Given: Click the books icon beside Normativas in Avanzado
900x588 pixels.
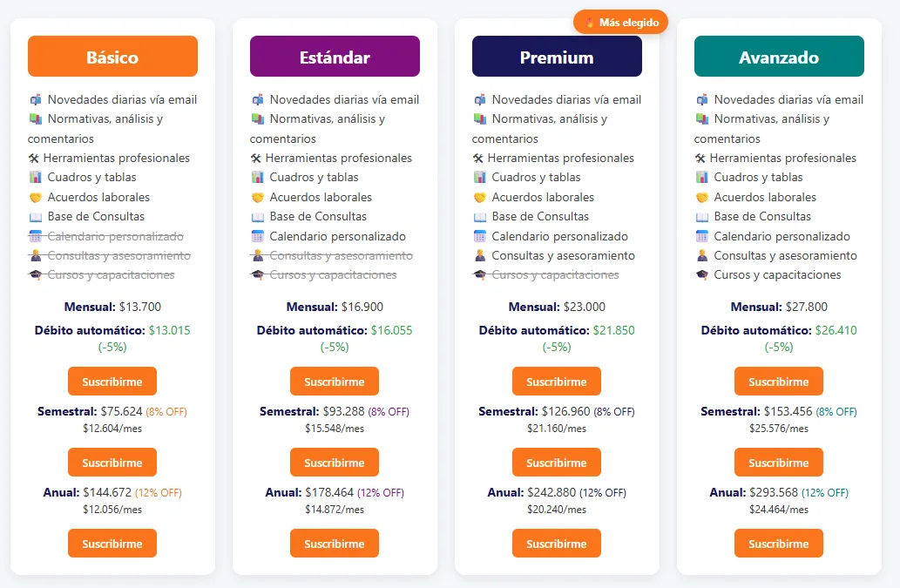Looking at the screenshot, I should point(702,119).
